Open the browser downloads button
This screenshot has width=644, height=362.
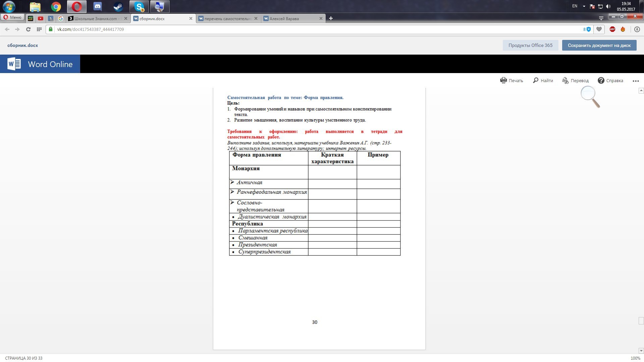(637, 29)
